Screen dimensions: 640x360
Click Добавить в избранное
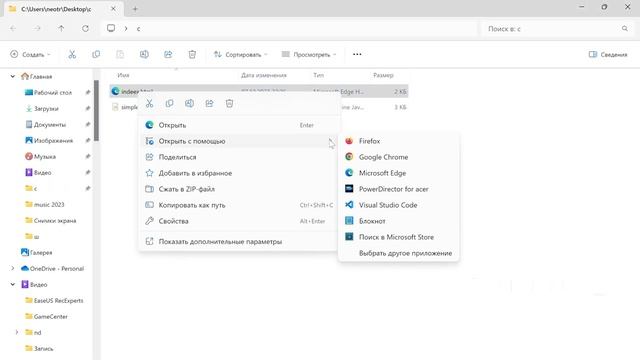click(x=239, y=173)
